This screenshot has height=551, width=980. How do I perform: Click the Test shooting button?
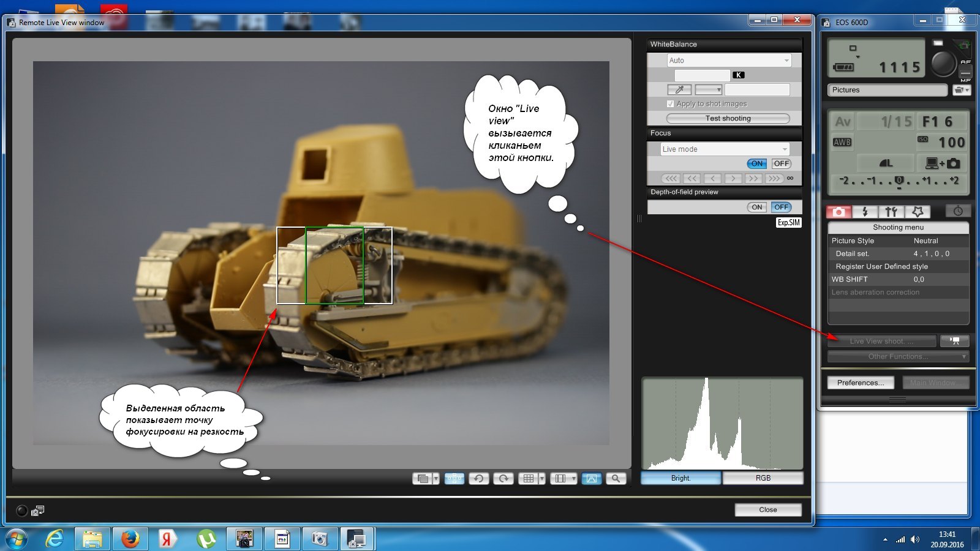point(728,118)
